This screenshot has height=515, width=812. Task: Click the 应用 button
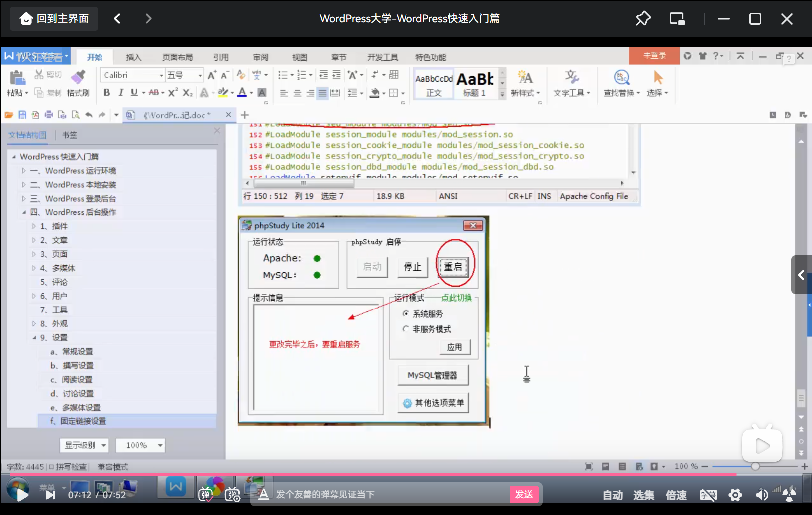click(x=455, y=347)
